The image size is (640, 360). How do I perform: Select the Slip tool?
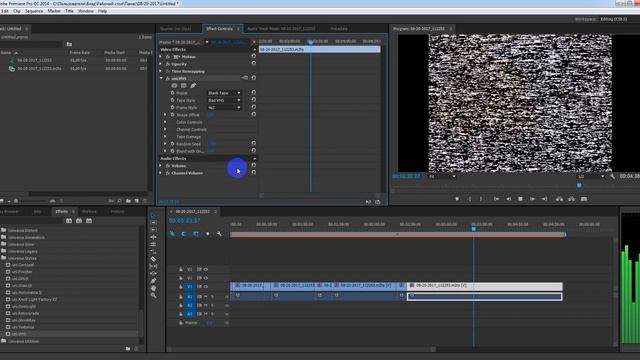153,266
